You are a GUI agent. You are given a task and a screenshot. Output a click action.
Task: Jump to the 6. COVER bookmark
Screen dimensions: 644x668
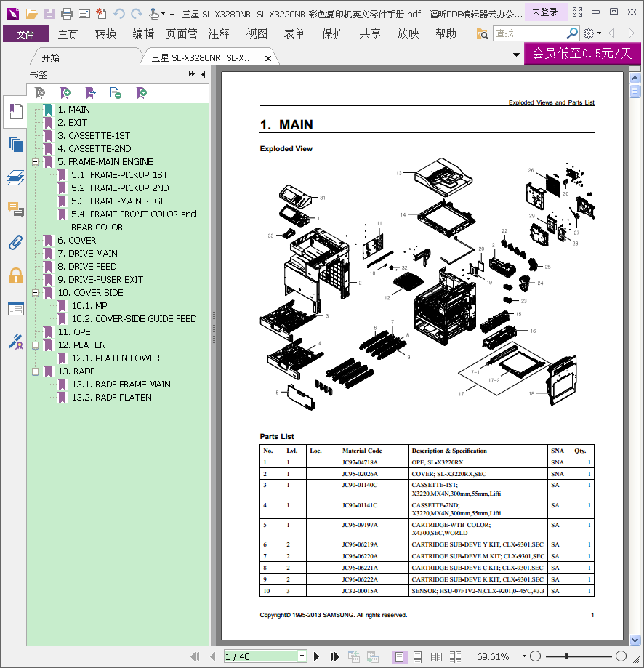coord(76,241)
